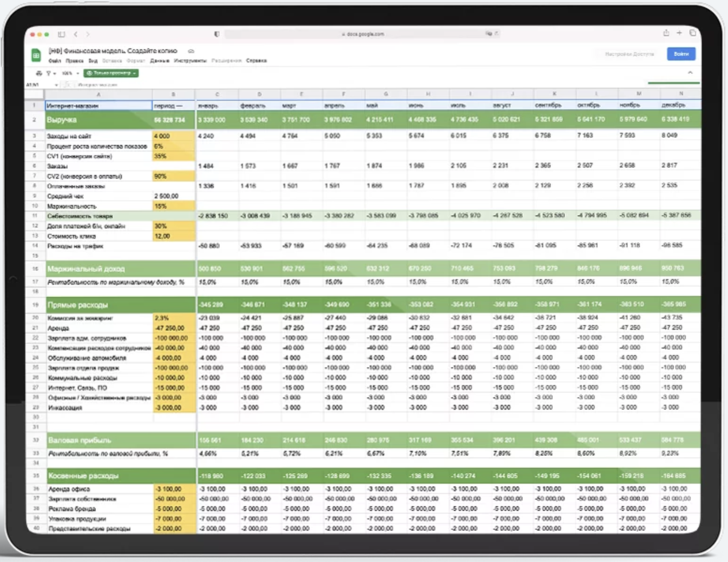Viewport: 728px width, 562px height.
Task: Show Safari tab overview icon
Action: (x=692, y=33)
